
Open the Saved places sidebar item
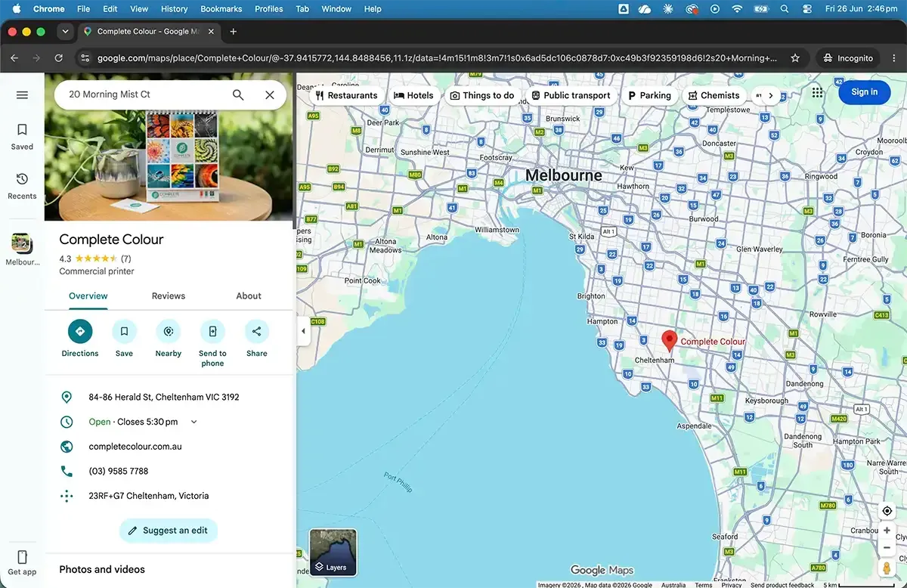coord(22,137)
